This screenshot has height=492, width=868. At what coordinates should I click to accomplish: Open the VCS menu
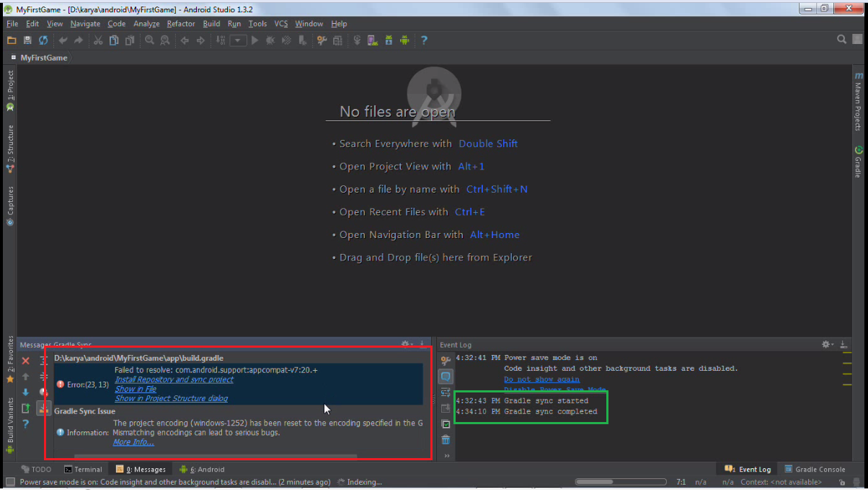281,24
